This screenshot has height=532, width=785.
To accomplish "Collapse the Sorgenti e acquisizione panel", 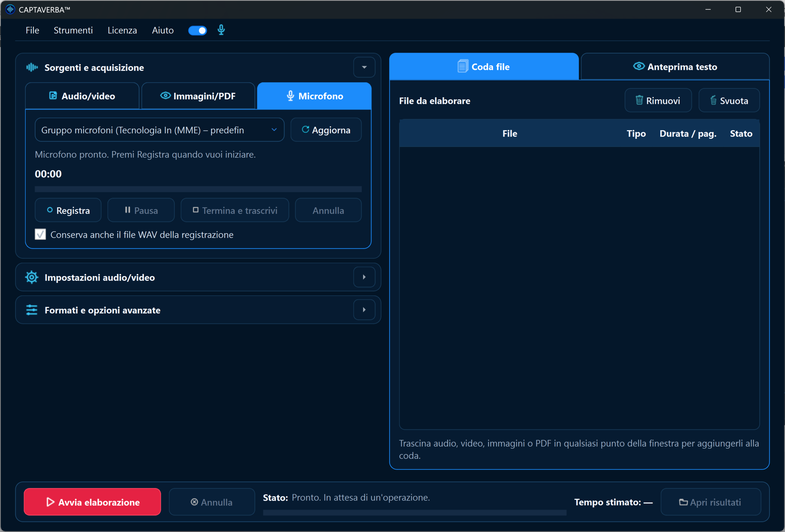I will click(x=364, y=67).
